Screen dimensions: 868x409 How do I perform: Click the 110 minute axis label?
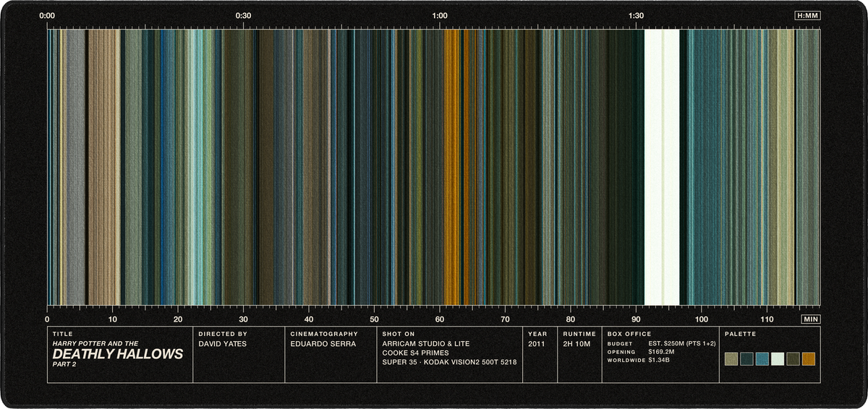pyautogui.click(x=767, y=319)
